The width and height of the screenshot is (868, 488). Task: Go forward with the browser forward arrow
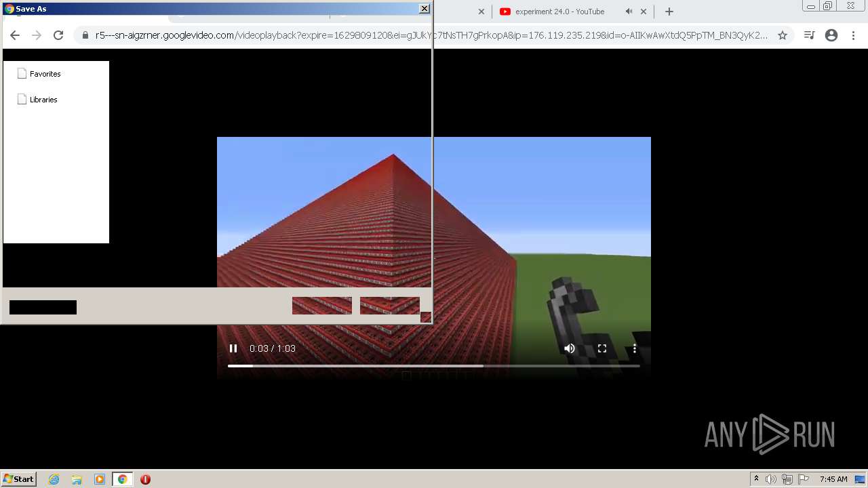37,35
